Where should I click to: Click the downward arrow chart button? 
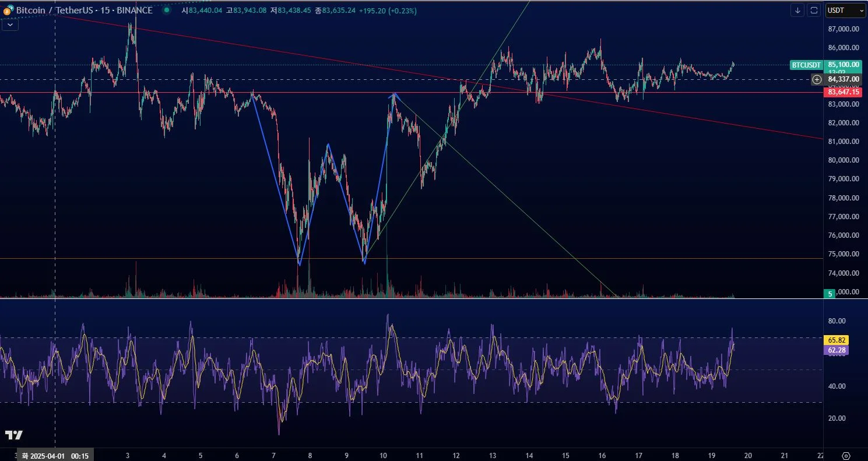point(797,10)
